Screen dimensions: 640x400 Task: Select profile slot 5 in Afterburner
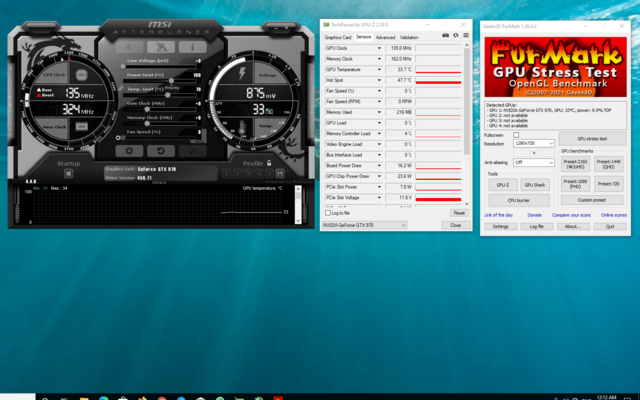tap(269, 173)
